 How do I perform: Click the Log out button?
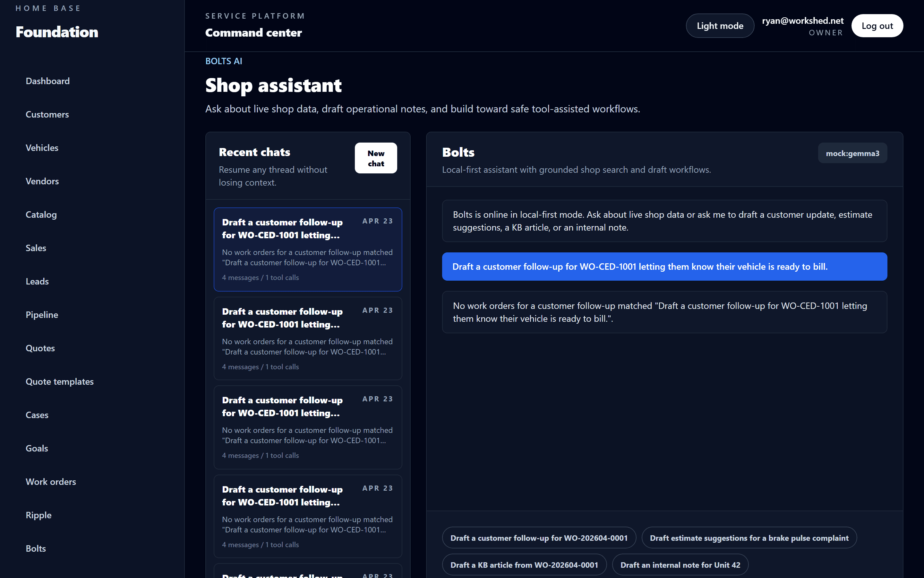[x=877, y=26]
